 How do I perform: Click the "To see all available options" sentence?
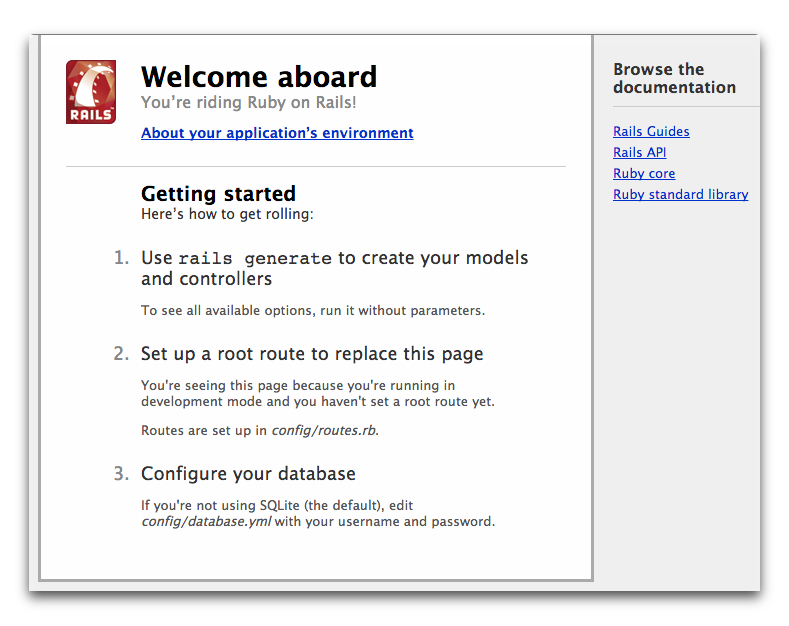point(312,310)
